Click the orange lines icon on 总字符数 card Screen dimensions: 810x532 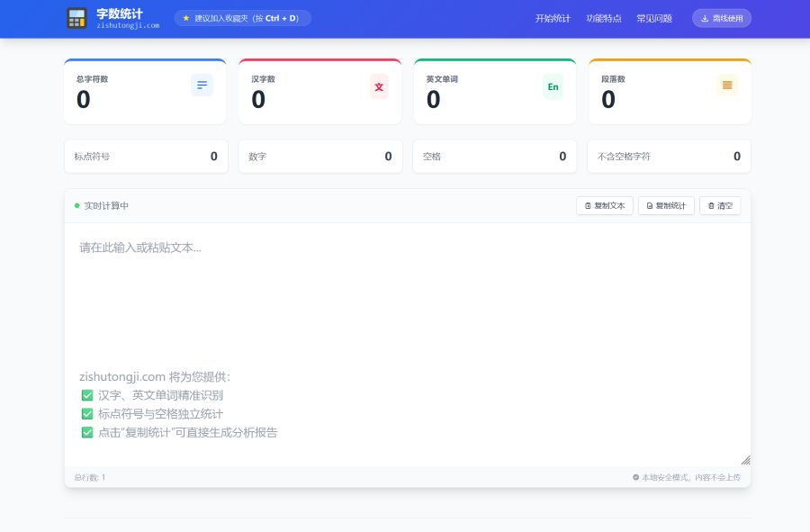[x=202, y=85]
